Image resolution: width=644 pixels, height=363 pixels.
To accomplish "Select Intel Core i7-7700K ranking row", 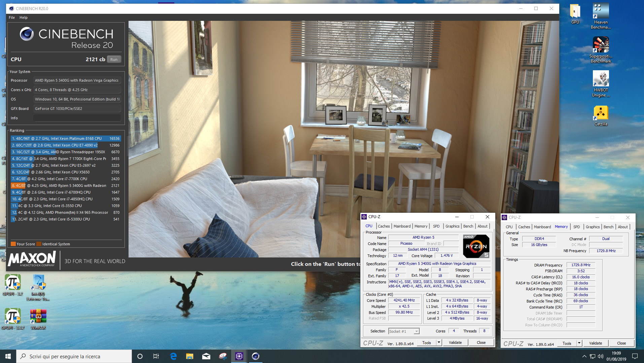I will 66,179.
